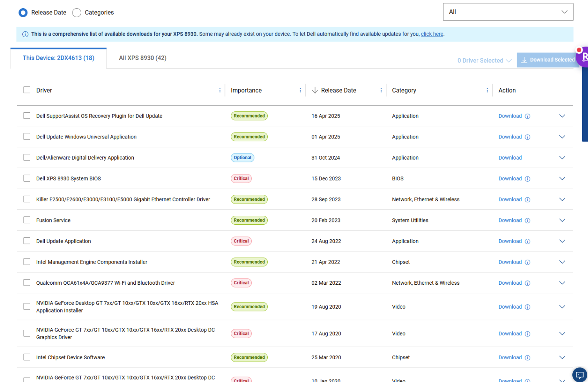Expand Qualcomm Wi-Fi Bluetooth row details
This screenshot has height=382, width=588.
tap(562, 283)
